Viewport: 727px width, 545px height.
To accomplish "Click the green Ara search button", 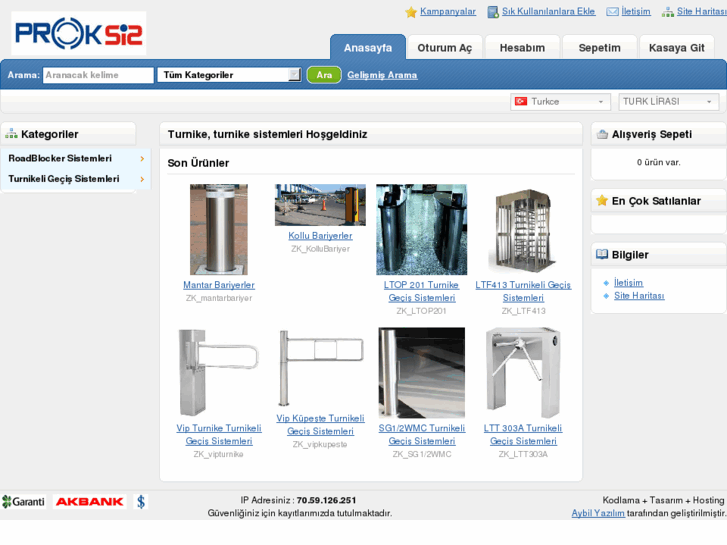I will click(x=324, y=75).
